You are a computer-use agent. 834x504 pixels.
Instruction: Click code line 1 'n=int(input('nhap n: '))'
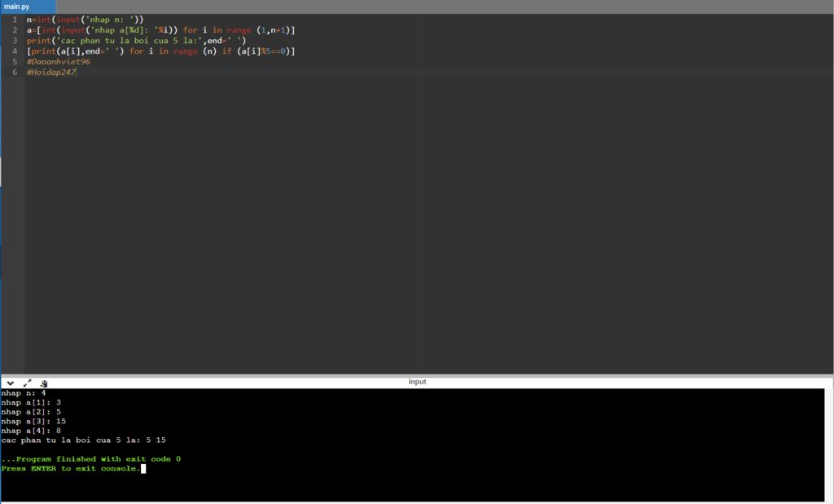[85, 20]
